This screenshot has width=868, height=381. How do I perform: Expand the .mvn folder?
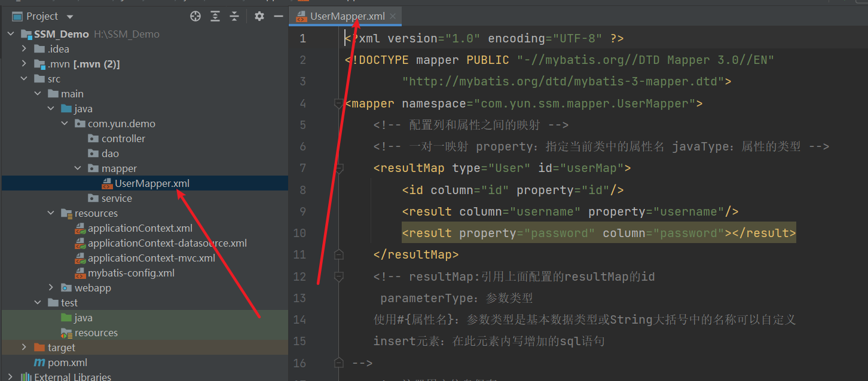(x=25, y=64)
